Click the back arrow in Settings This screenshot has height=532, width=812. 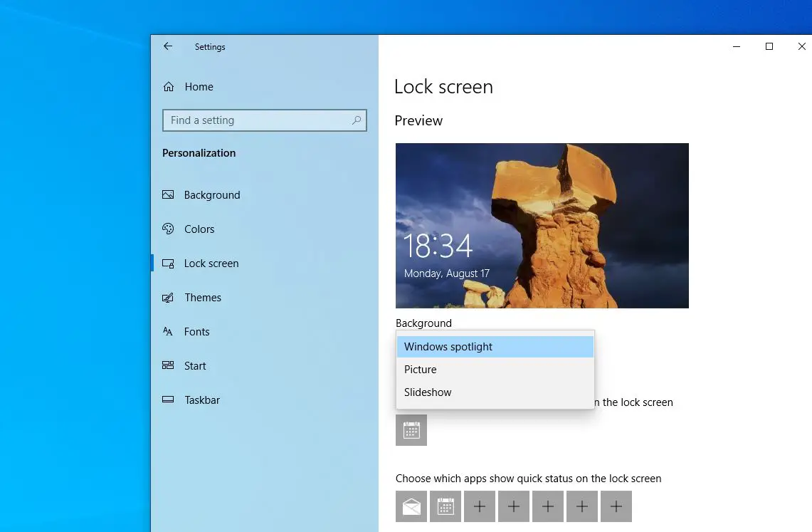[x=168, y=46]
